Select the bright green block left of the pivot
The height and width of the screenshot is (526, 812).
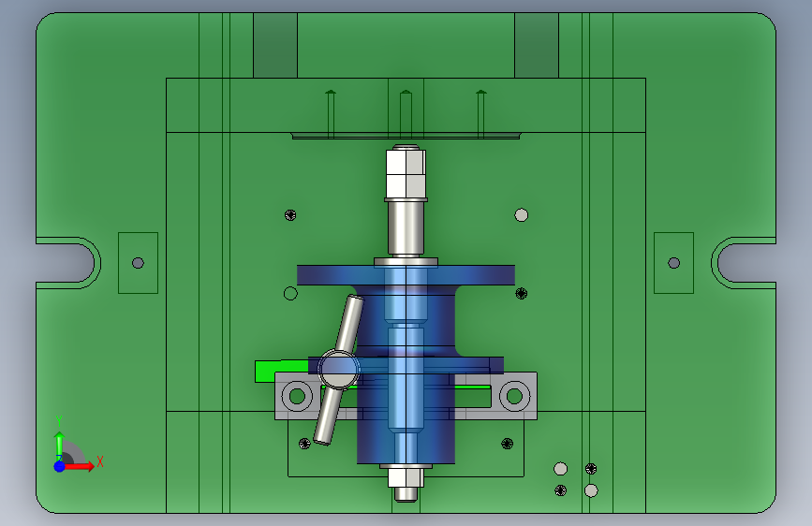pyautogui.click(x=282, y=372)
